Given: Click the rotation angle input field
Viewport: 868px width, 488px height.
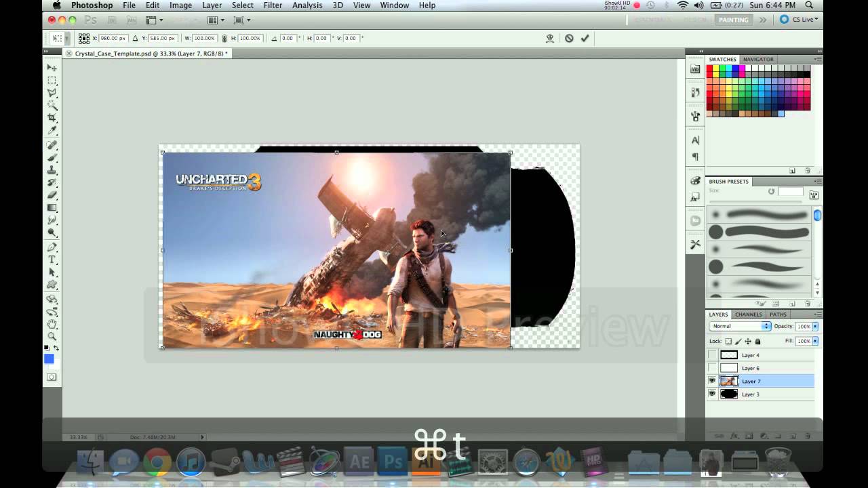Looking at the screenshot, I should pyautogui.click(x=288, y=39).
